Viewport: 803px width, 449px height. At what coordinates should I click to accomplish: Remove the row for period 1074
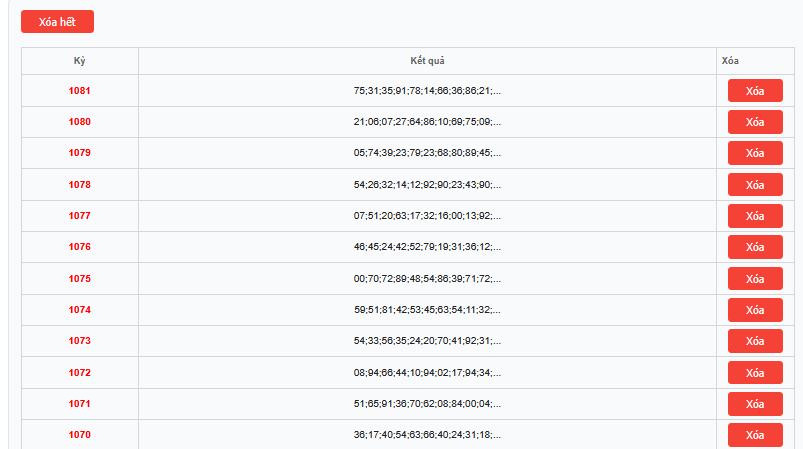[755, 310]
